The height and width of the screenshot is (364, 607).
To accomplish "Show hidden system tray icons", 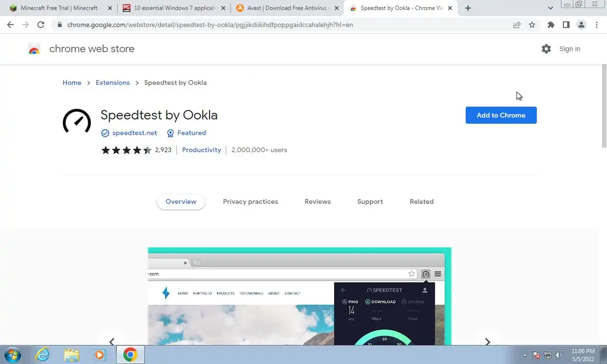I will [x=524, y=355].
